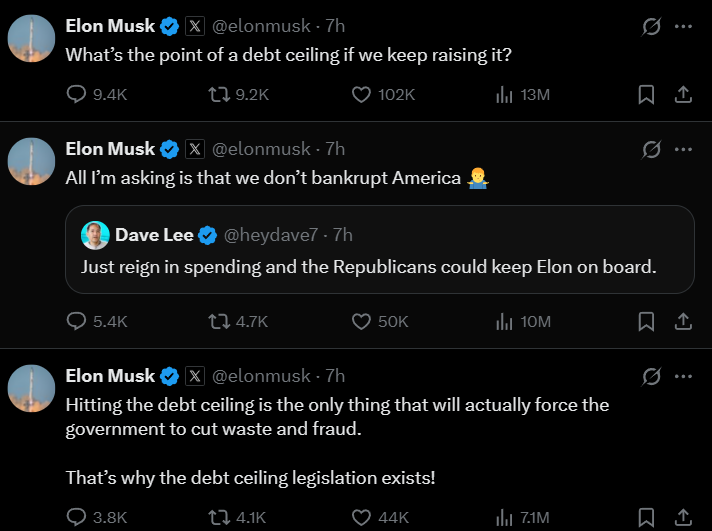The image size is (712, 531).
Task: Click Elon Musk's avatar on first post
Action: [x=31, y=38]
